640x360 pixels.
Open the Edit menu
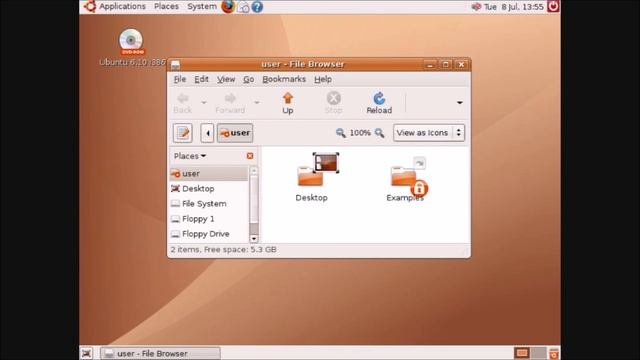pyautogui.click(x=201, y=79)
